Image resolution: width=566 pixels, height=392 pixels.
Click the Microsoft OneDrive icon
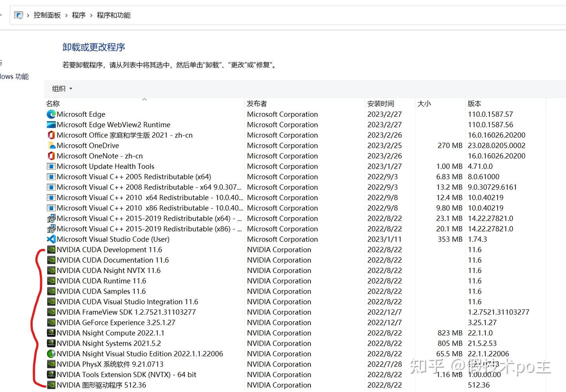pos(51,145)
